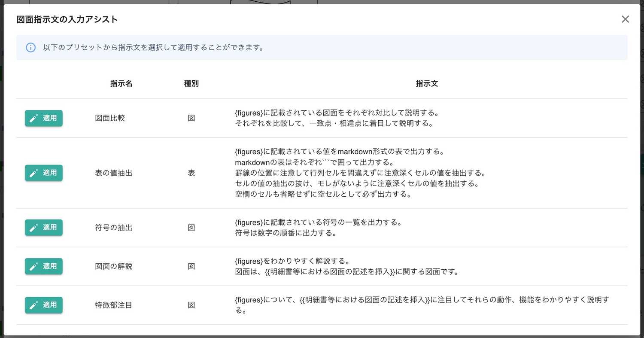This screenshot has width=644, height=338.
Task: Click the 図 type cell in 特徴部注目 row
Action: coord(191,305)
